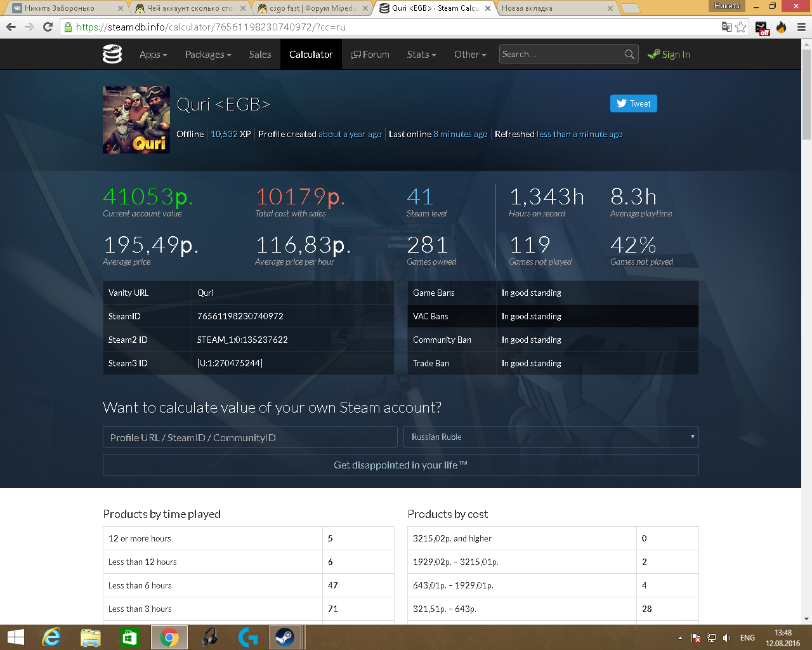Click the scrollbar down arrow
The height and width of the screenshot is (650, 812).
[x=806, y=619]
